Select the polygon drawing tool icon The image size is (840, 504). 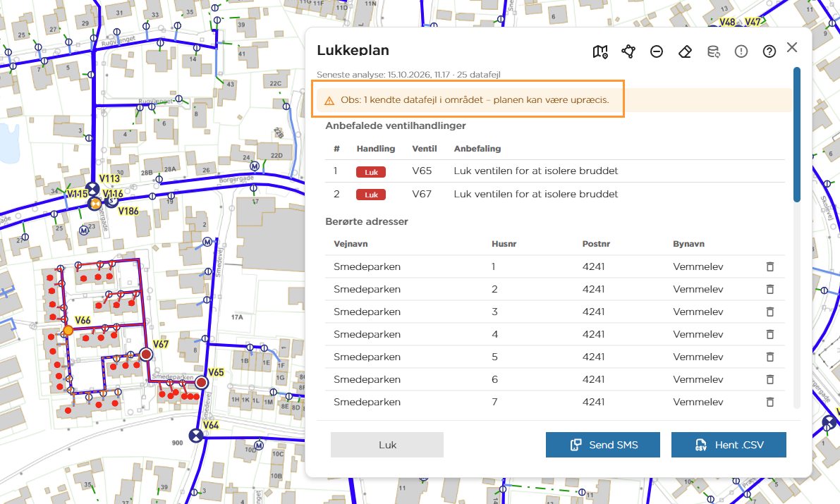[628, 51]
